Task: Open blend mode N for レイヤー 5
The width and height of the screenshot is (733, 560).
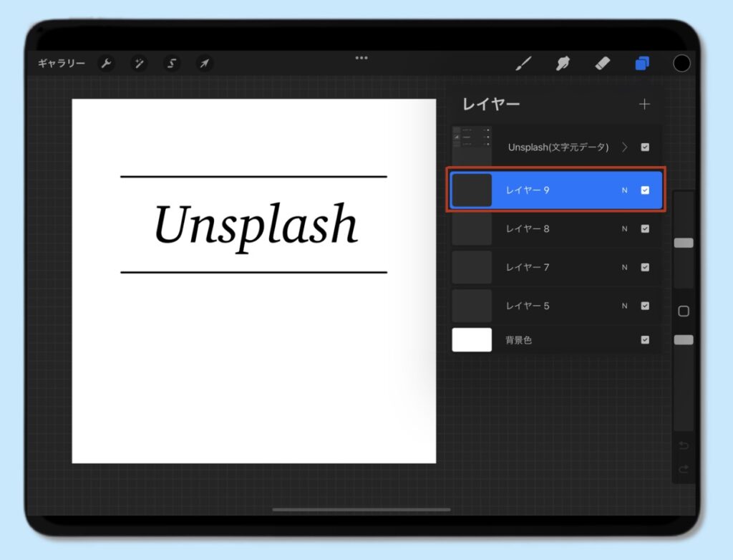Action: (624, 306)
